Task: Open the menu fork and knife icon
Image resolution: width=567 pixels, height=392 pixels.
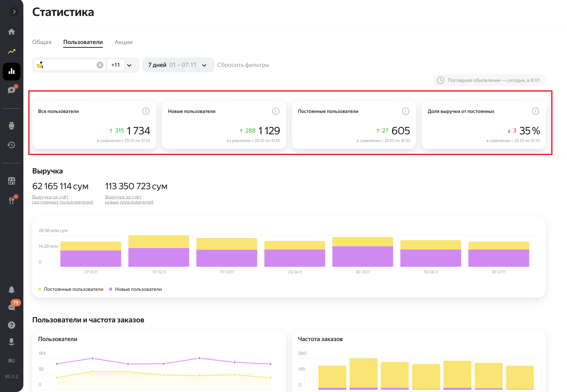Action: (12, 200)
